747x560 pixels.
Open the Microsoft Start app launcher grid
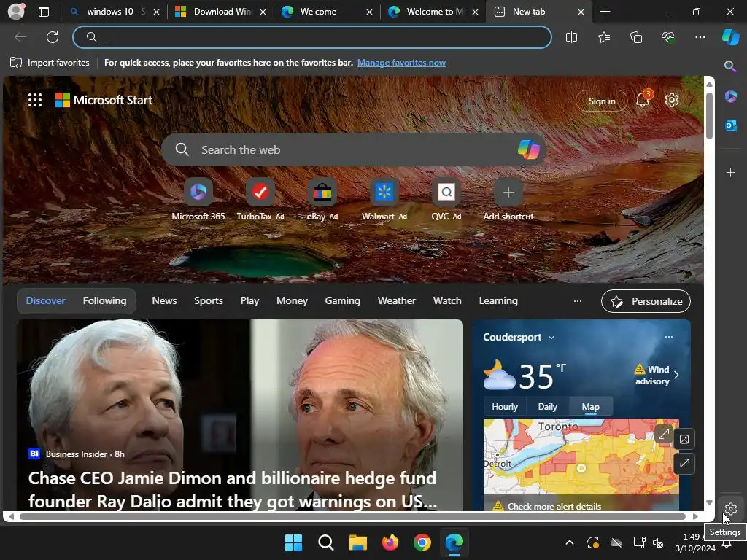pyautogui.click(x=35, y=100)
